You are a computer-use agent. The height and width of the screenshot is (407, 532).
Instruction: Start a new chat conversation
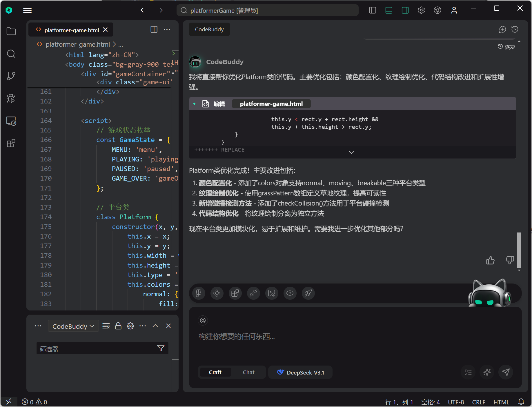(x=502, y=29)
